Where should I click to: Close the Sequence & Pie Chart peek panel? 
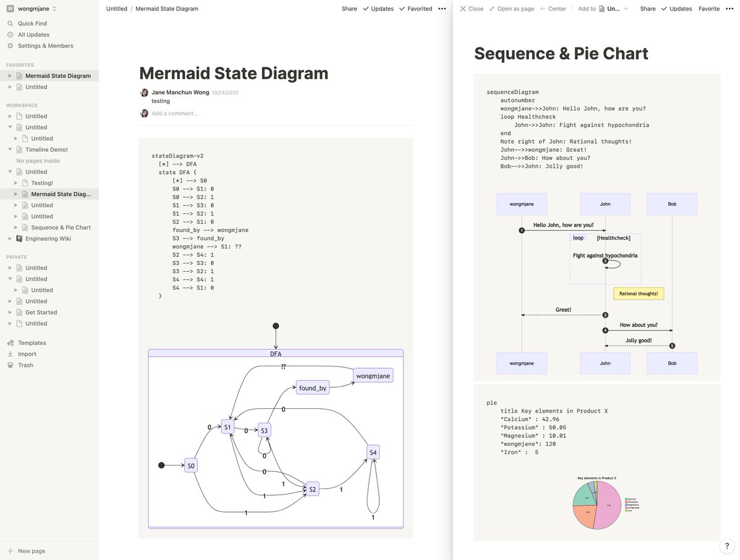[x=471, y=9]
